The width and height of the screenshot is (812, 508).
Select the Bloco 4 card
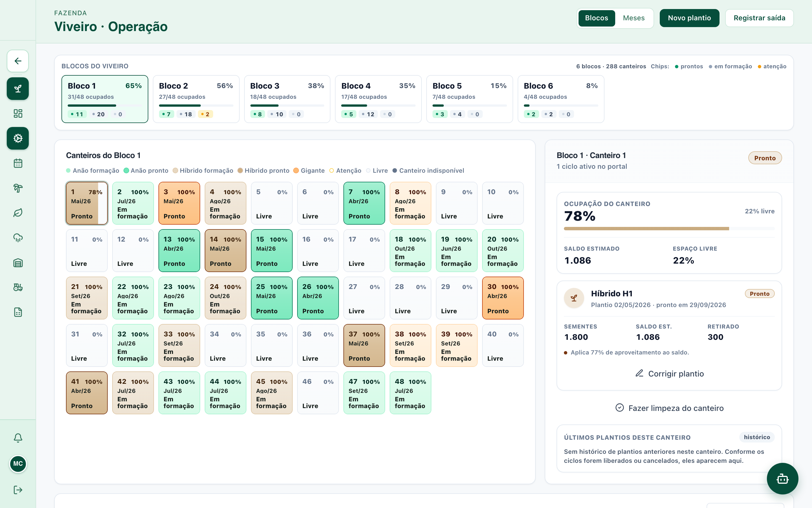point(378,99)
